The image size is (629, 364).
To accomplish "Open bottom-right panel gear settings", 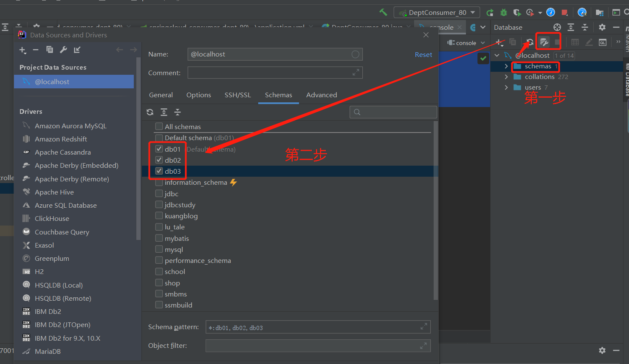I will 602,350.
